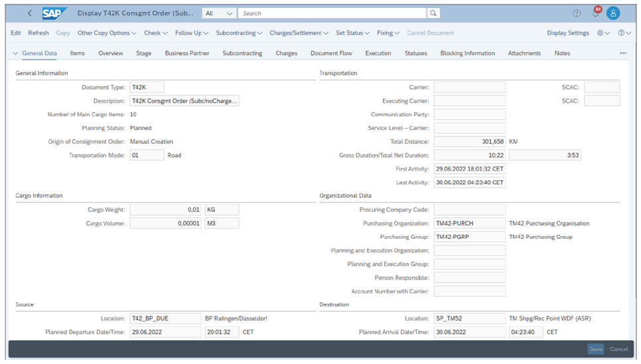Click the SAP logo
This screenshot has height=364, width=641.
pyautogui.click(x=54, y=13)
